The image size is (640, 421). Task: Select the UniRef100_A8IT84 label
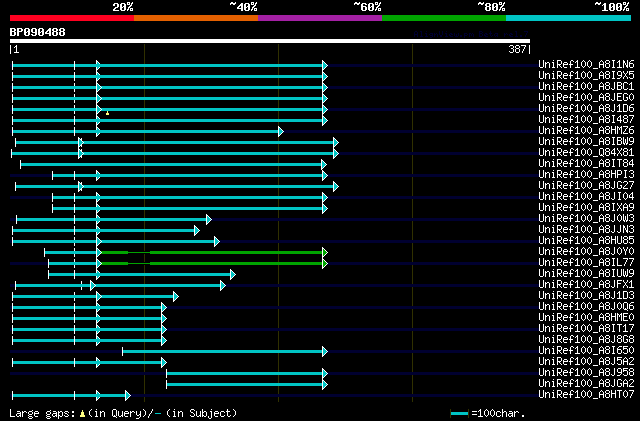click(586, 164)
